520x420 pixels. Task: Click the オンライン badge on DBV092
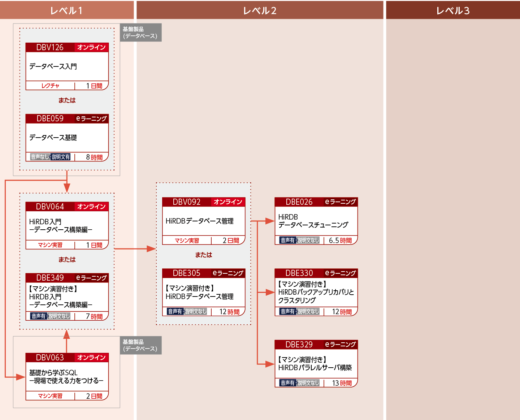[x=228, y=202]
